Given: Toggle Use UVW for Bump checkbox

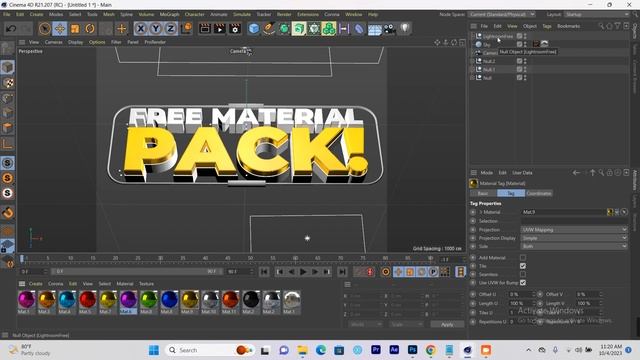Looking at the screenshot, I should [523, 282].
